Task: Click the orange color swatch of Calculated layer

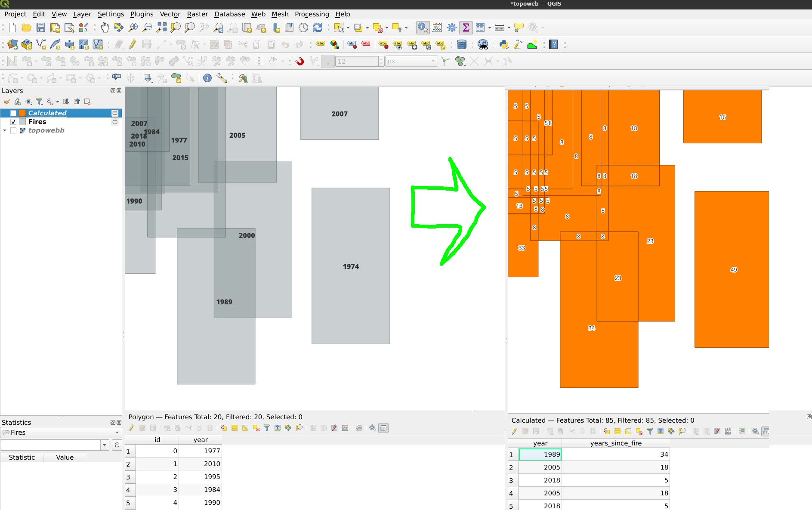Action: [x=22, y=113]
